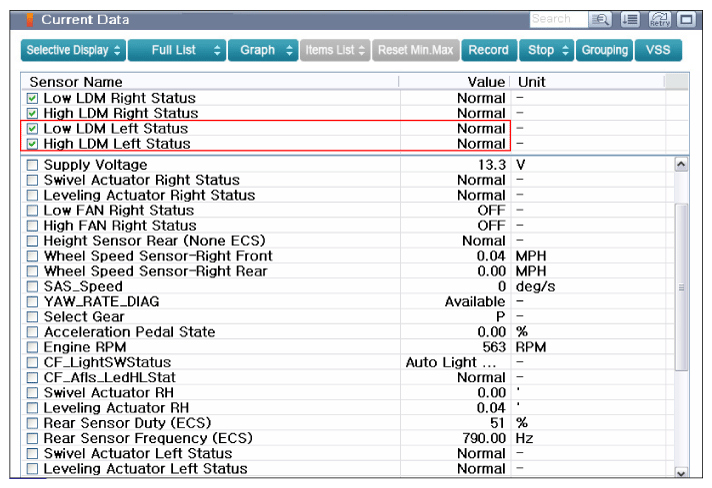Viewport: 712px width, 488px height.
Task: Check the Swivel Actuator RH checkbox
Action: point(32,393)
